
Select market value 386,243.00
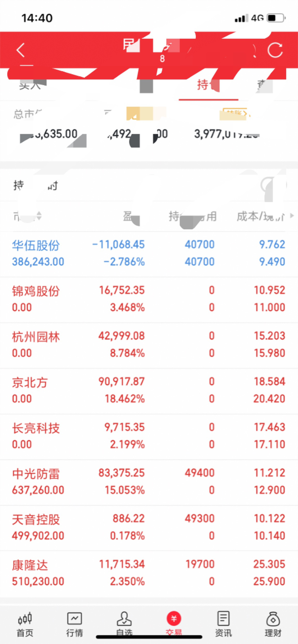pyautogui.click(x=38, y=262)
